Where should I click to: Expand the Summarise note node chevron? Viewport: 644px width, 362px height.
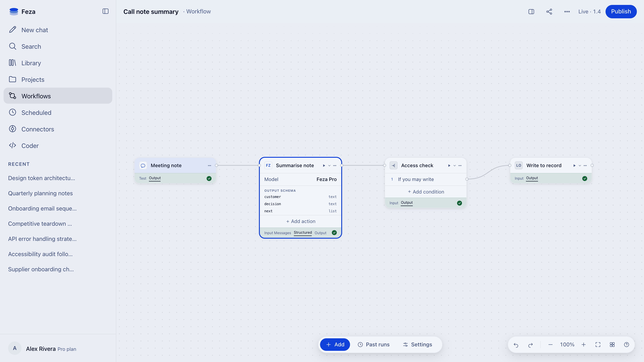click(x=330, y=165)
